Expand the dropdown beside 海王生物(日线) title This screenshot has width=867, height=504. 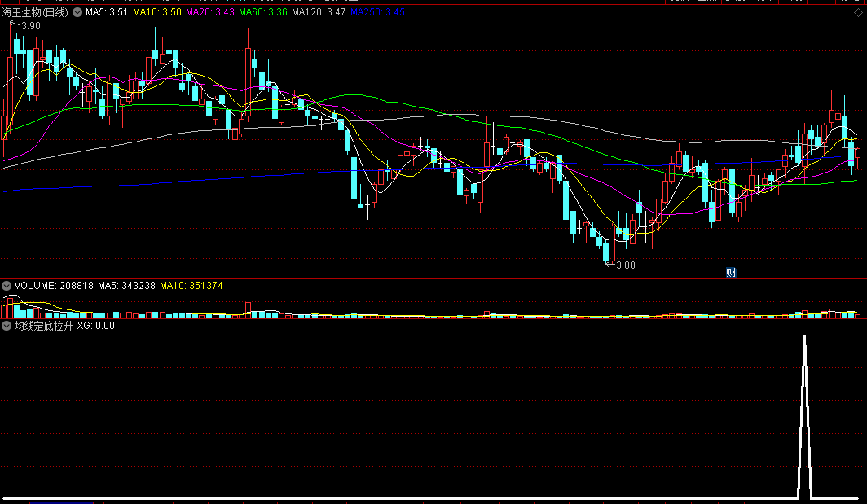point(77,12)
